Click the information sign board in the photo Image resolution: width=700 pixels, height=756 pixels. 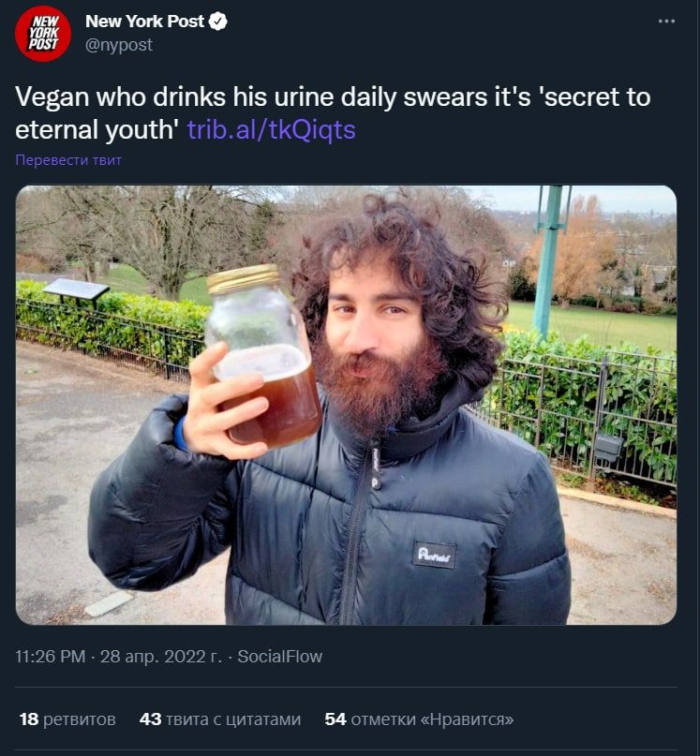[x=76, y=289]
